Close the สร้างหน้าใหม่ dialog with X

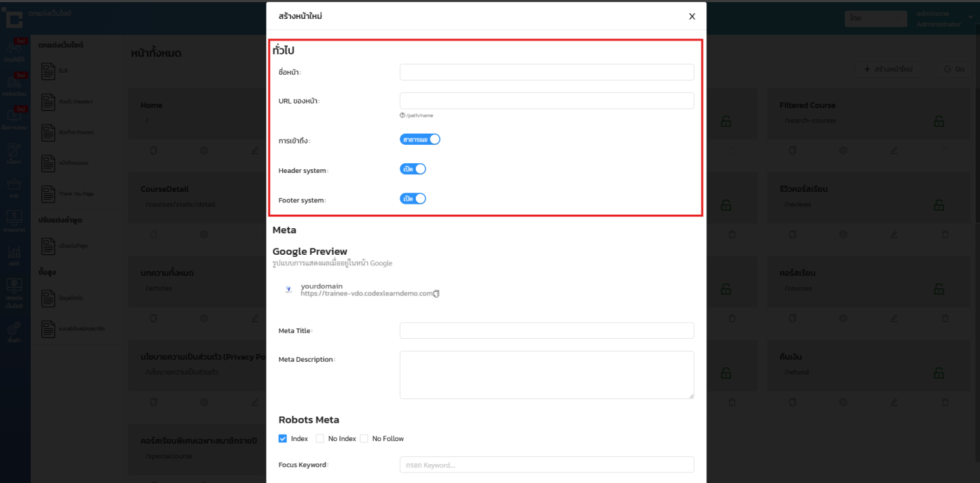tap(692, 16)
